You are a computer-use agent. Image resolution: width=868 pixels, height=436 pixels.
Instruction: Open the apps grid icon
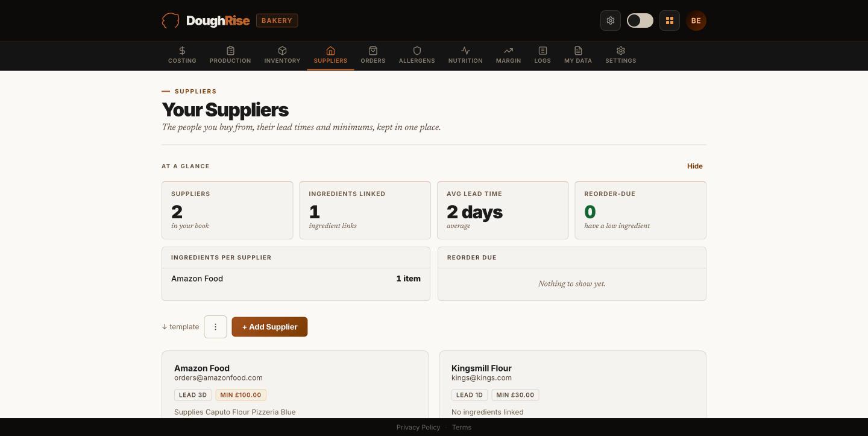pyautogui.click(x=670, y=21)
